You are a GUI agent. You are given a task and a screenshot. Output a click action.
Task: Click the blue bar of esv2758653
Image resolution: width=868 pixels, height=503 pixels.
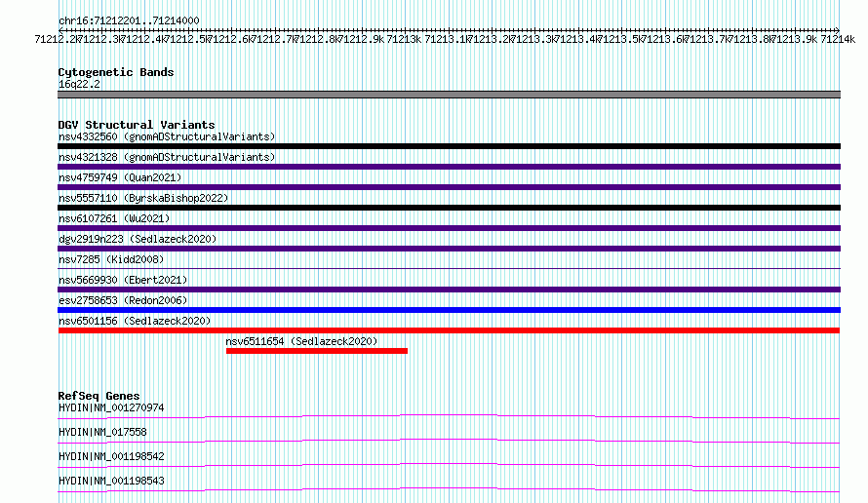point(449,310)
